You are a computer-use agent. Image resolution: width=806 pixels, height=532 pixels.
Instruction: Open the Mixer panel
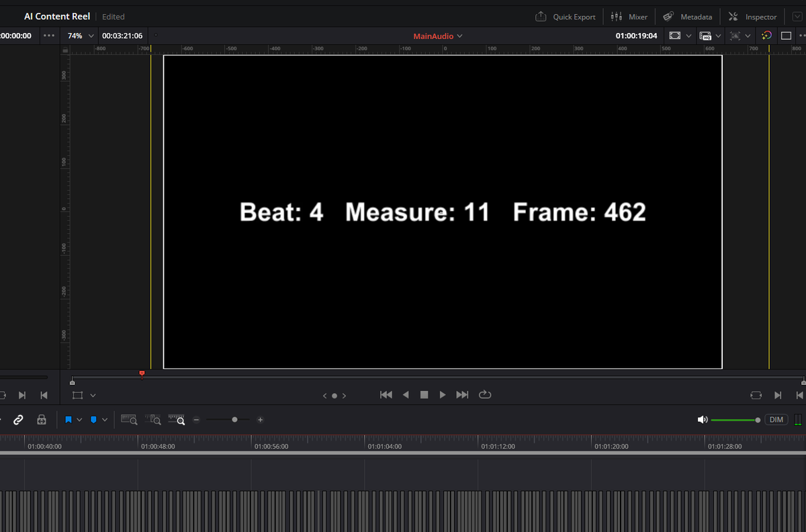[629, 17]
